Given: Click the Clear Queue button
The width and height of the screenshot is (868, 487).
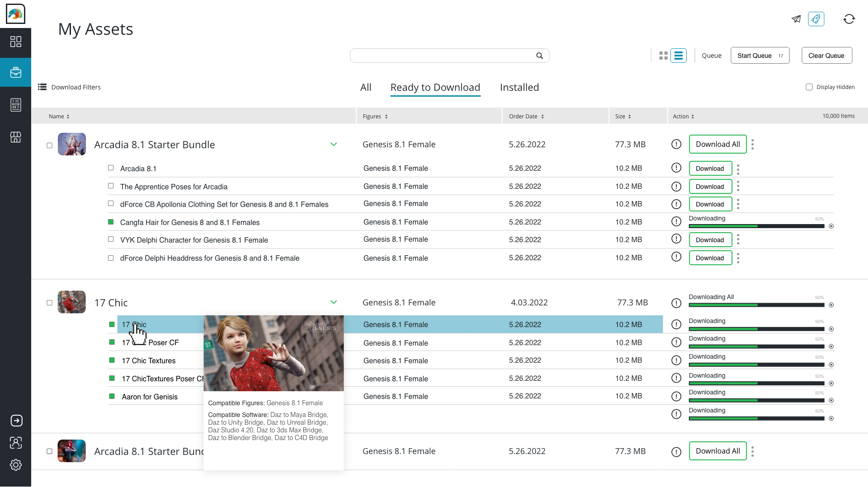Looking at the screenshot, I should point(826,56).
